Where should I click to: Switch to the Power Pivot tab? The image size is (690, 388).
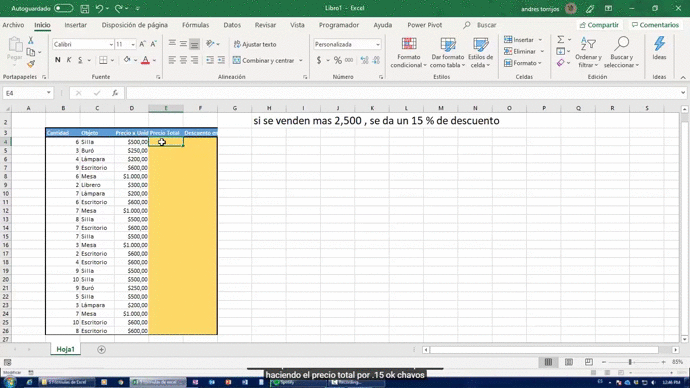425,25
